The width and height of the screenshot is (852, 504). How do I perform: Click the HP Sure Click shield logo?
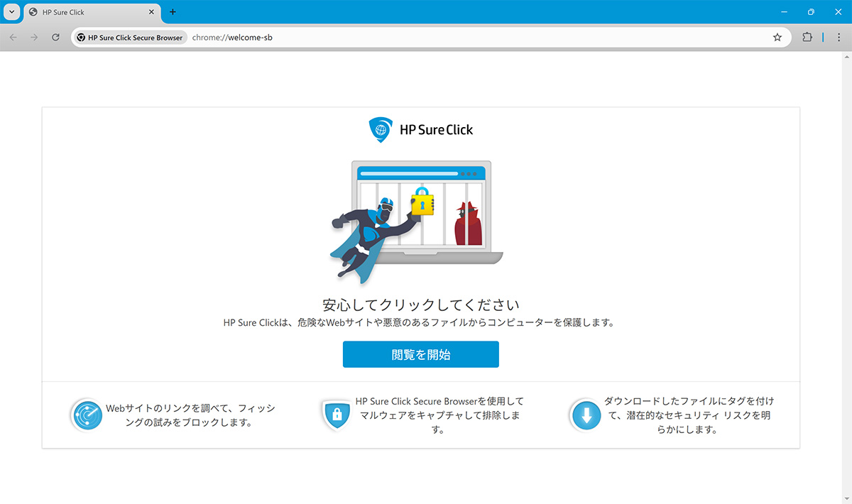tap(379, 130)
